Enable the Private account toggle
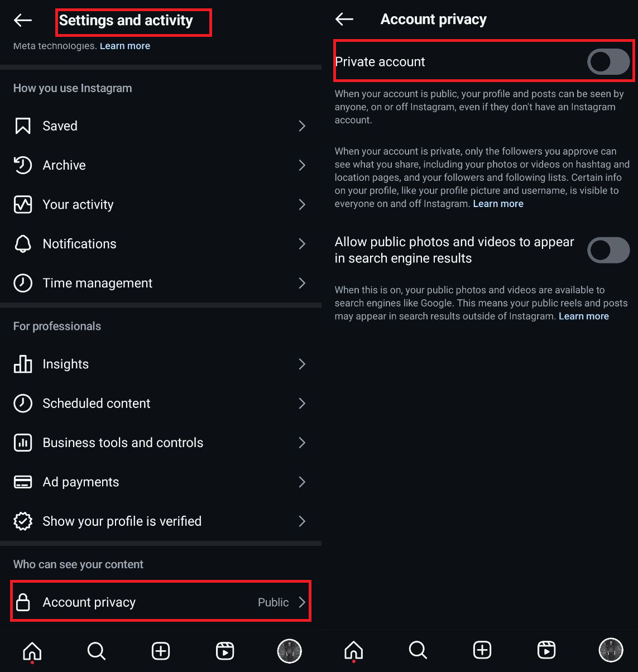Screen dimensions: 638x672 point(608,62)
